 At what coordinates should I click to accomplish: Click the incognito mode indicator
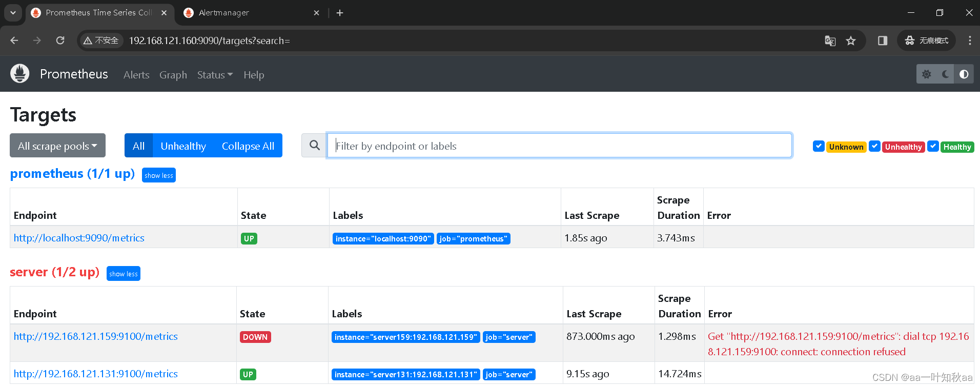point(927,40)
